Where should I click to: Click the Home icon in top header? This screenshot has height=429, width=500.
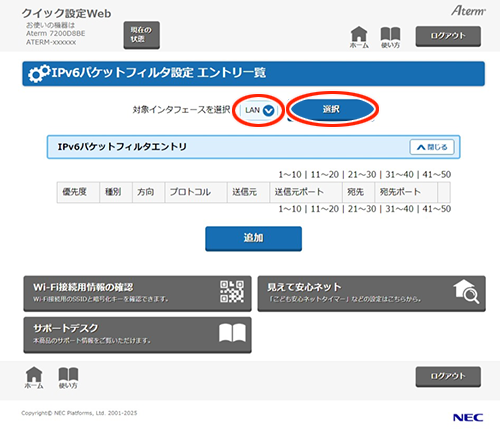click(x=359, y=37)
